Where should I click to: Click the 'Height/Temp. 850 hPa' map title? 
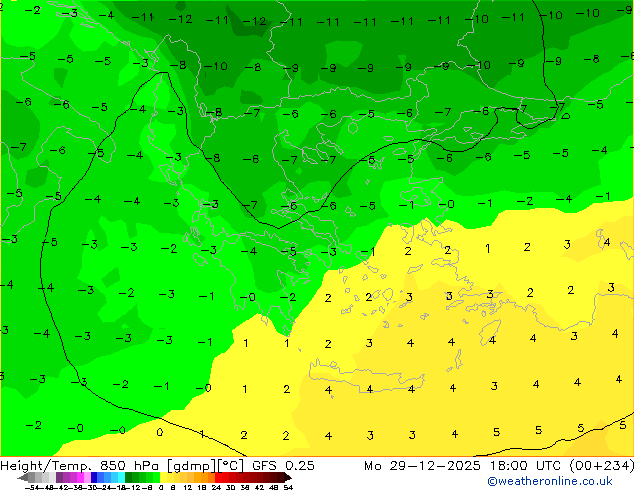[x=82, y=465]
